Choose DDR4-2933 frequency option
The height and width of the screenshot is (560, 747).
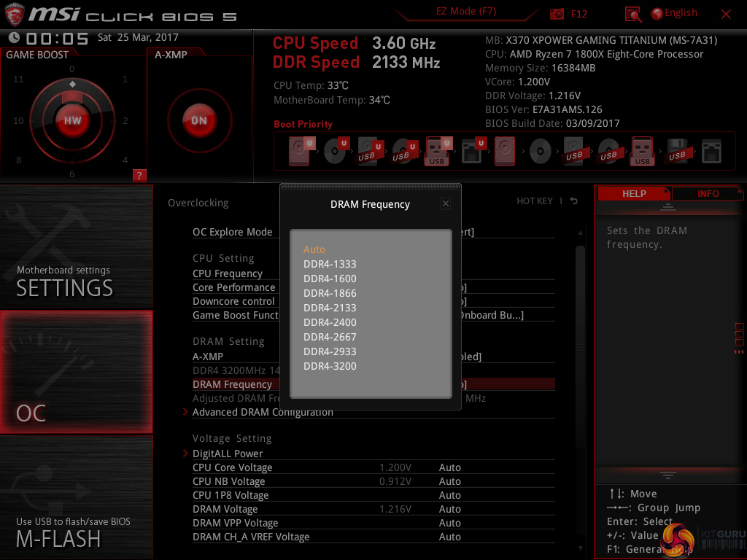[330, 351]
